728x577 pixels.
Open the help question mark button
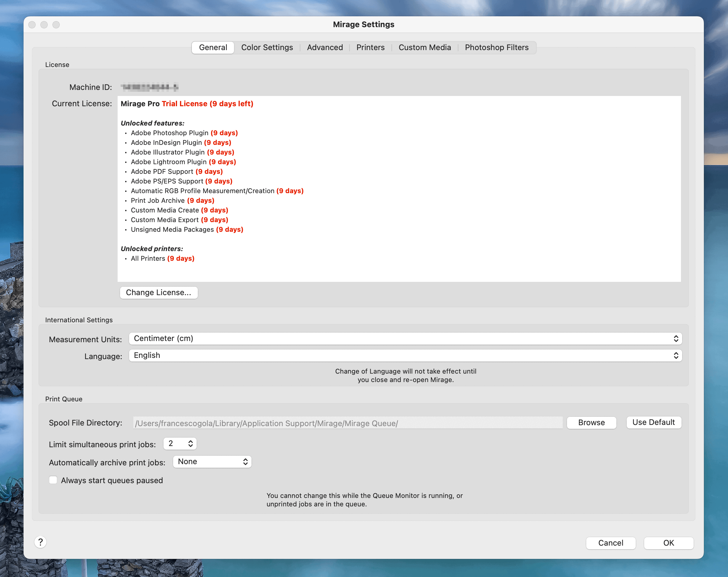tap(40, 542)
